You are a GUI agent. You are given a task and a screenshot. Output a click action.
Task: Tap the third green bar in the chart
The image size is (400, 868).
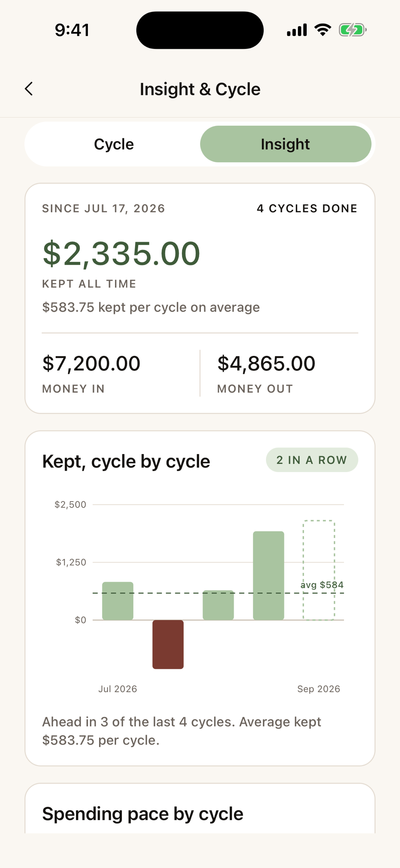(x=218, y=605)
